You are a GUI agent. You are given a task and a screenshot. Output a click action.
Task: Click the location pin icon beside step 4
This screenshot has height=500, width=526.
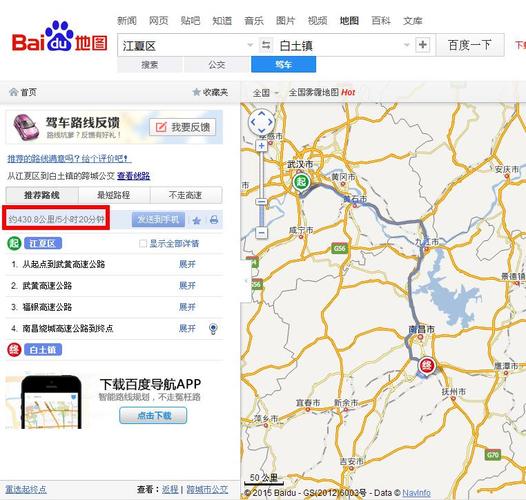[x=213, y=329]
